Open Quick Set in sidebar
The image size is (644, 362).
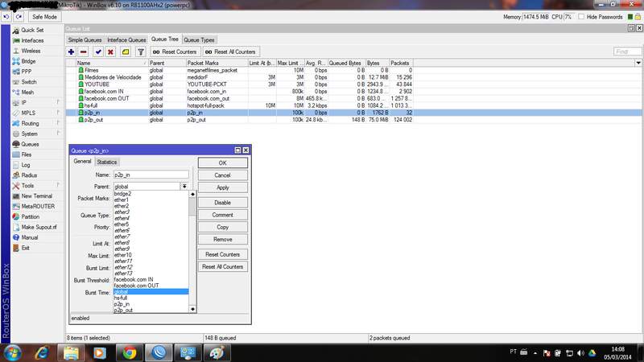click(32, 30)
